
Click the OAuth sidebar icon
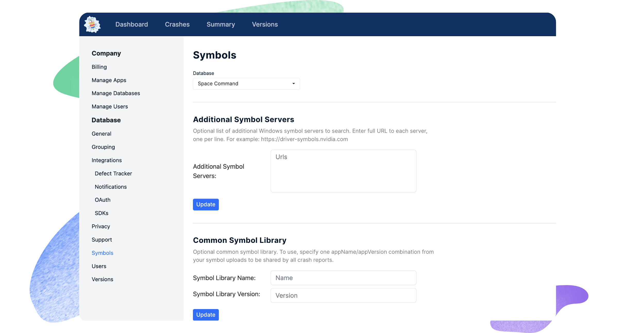[103, 200]
